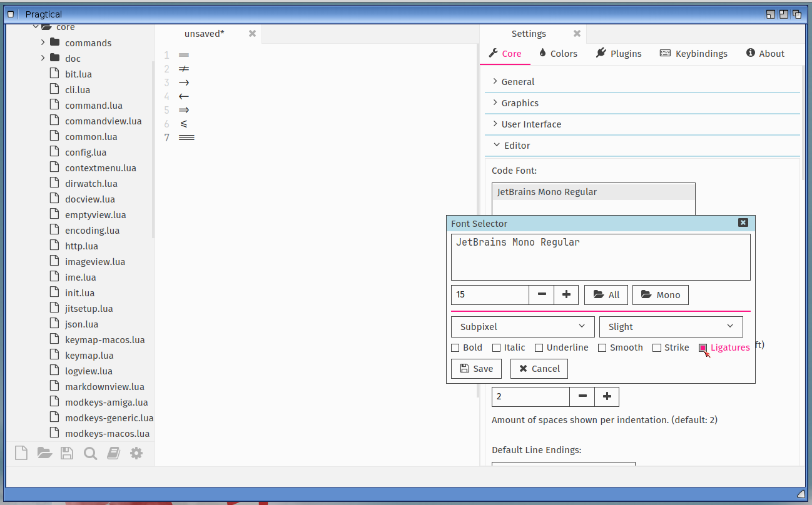This screenshot has width=812, height=505.
Task: Decrease font size with minus button
Action: (x=542, y=295)
